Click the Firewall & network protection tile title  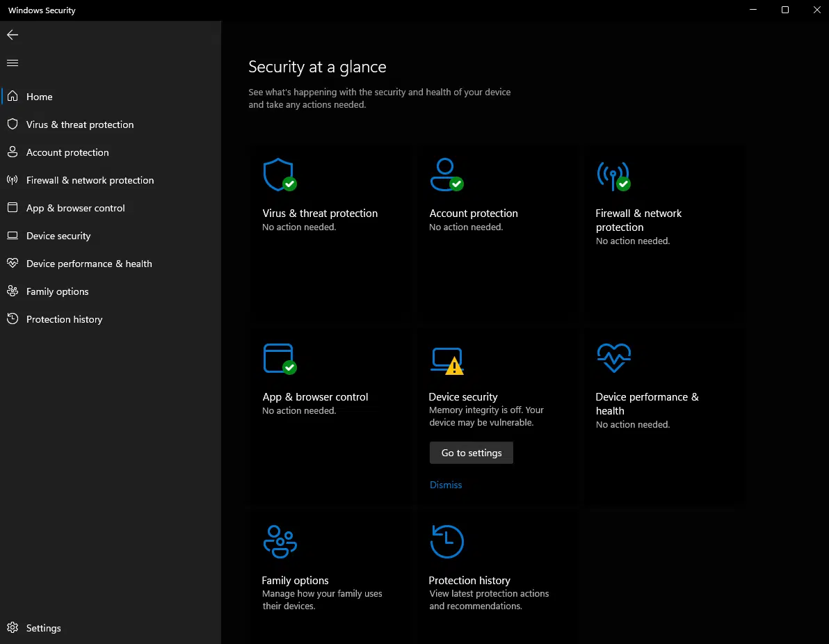coord(638,220)
